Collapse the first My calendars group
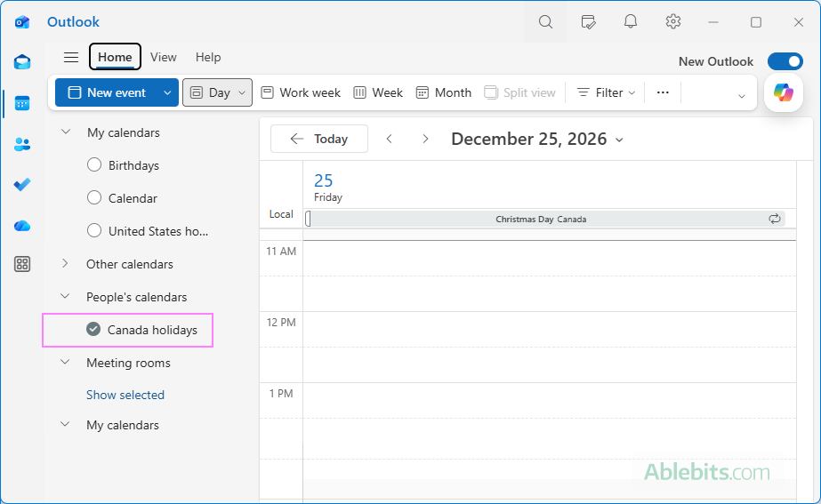 [x=66, y=132]
